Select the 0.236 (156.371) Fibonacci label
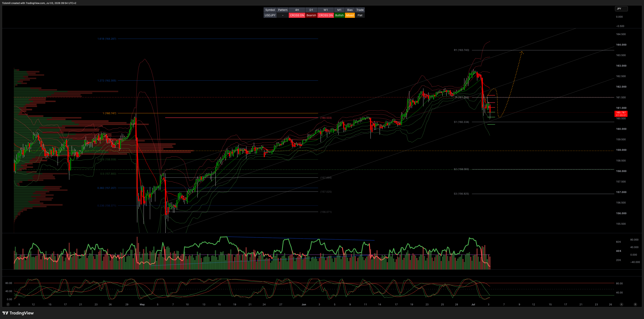Viewport: 644px width, 319px height. click(107, 206)
